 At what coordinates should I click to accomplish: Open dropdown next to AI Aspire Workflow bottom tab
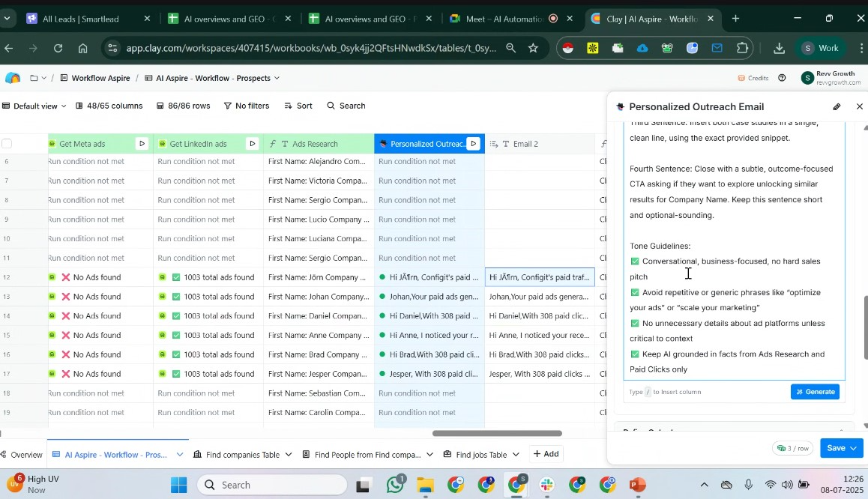tap(179, 455)
